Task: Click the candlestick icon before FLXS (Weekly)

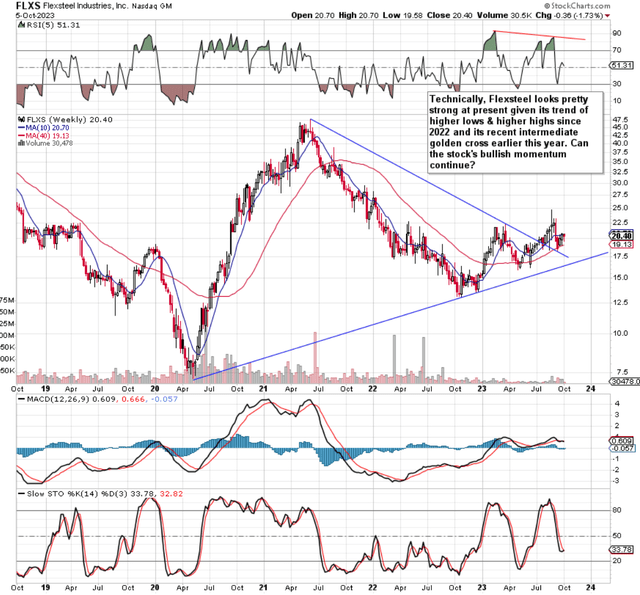Action: (x=22, y=120)
